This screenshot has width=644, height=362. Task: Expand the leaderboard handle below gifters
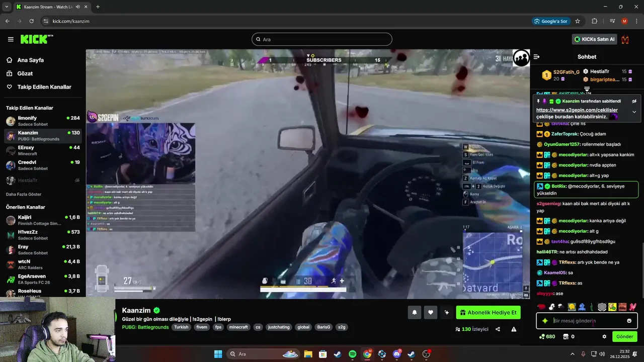[x=587, y=89]
